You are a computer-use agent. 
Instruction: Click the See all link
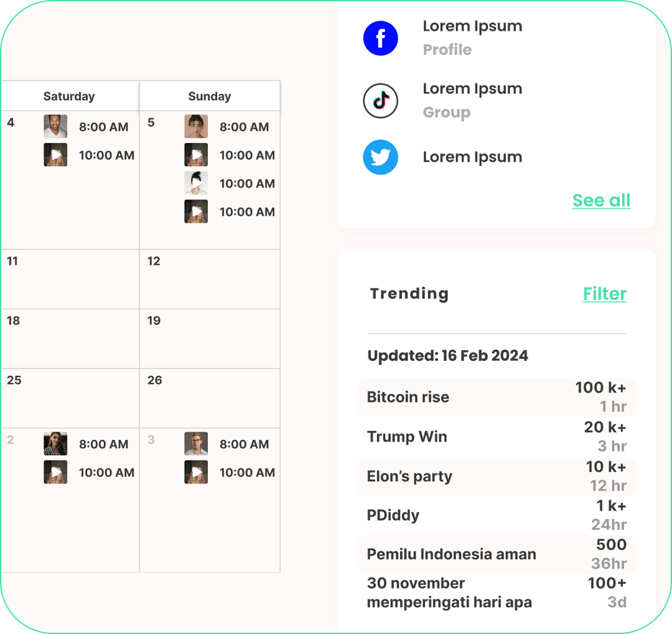click(x=601, y=200)
